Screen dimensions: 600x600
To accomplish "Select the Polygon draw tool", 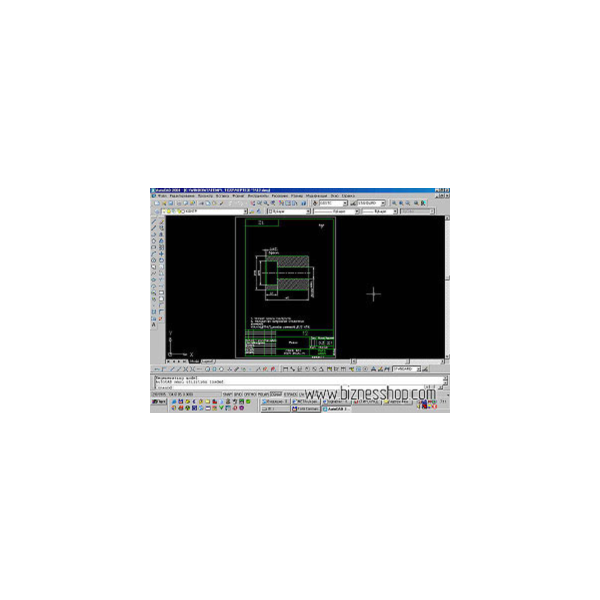I will (x=153, y=241).
